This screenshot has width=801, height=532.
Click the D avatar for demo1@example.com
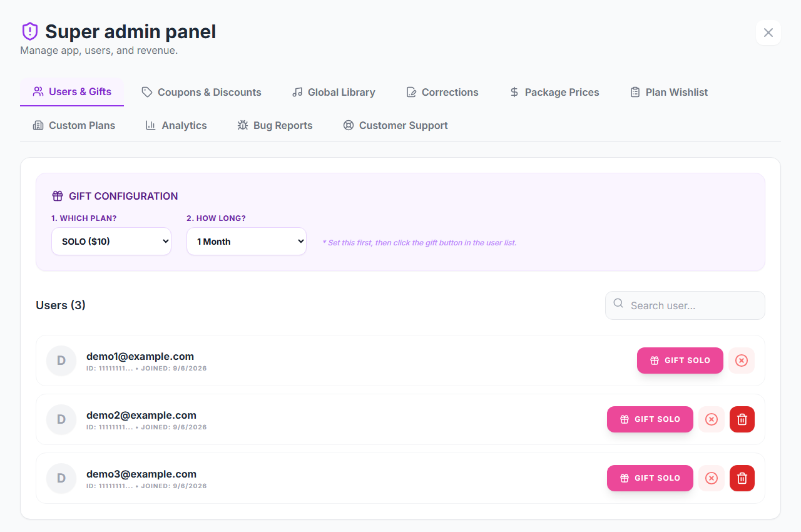point(61,361)
